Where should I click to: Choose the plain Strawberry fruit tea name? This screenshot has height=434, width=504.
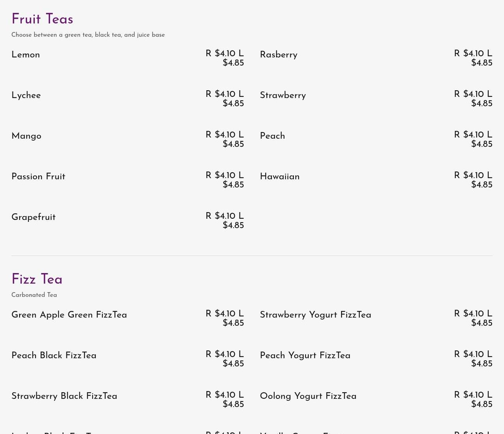283,95
